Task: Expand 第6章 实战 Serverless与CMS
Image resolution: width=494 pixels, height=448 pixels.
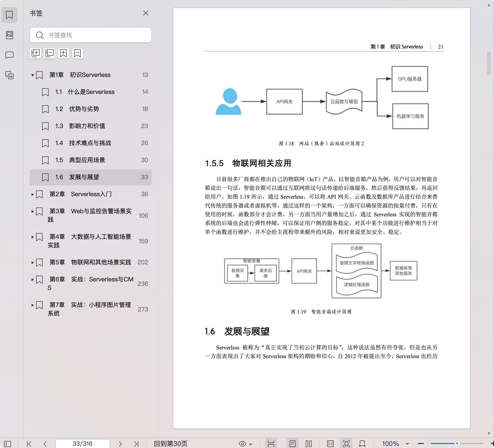Action: [32, 279]
